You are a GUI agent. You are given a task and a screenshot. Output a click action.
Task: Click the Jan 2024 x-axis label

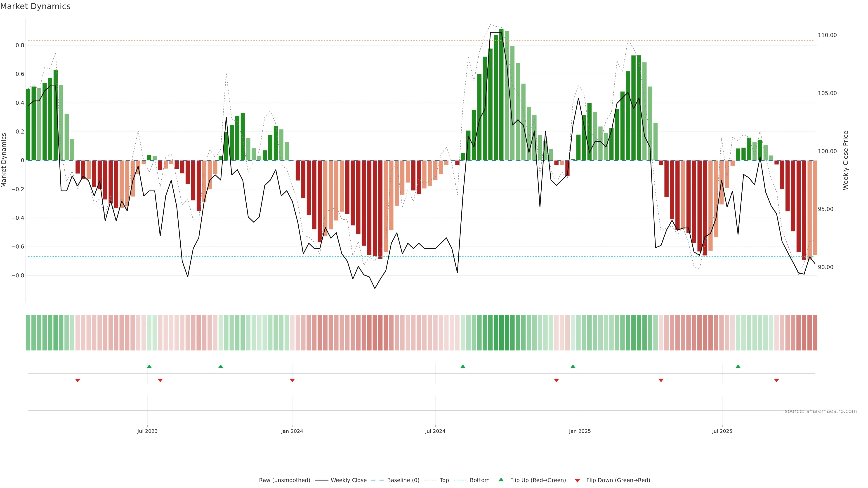(292, 431)
